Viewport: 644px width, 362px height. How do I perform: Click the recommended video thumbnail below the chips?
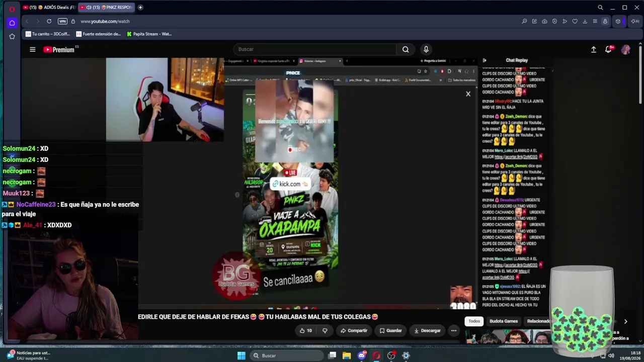(x=508, y=336)
